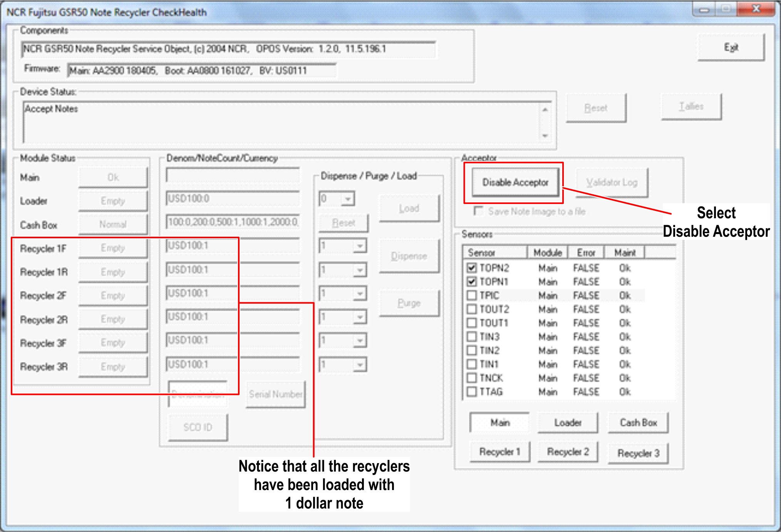The height and width of the screenshot is (532, 781).
Task: Close the CheckHealth window
Action: click(756, 9)
